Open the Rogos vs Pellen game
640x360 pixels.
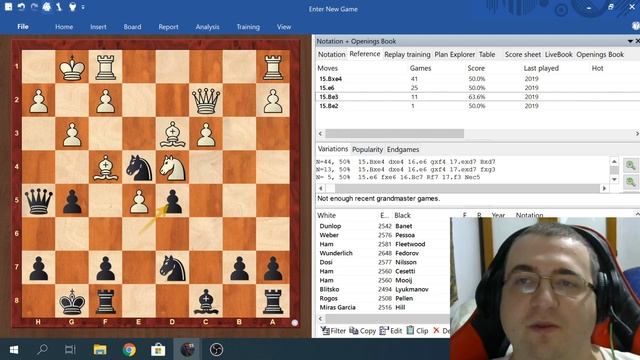384,298
